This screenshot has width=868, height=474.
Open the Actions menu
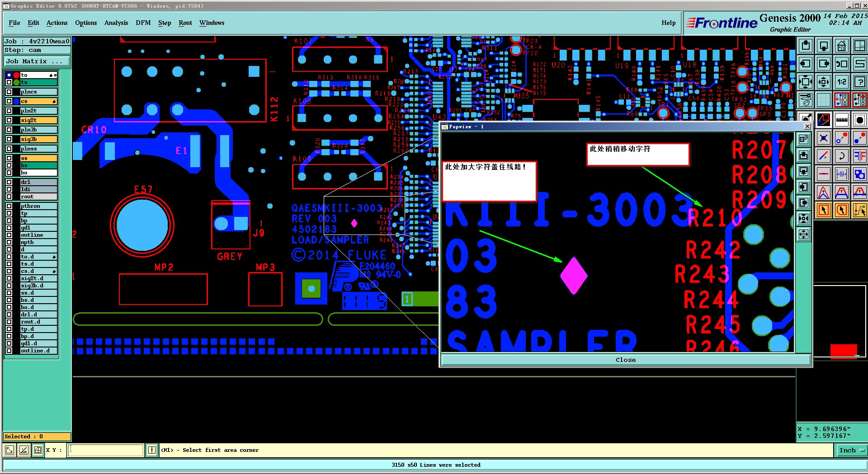tap(57, 23)
